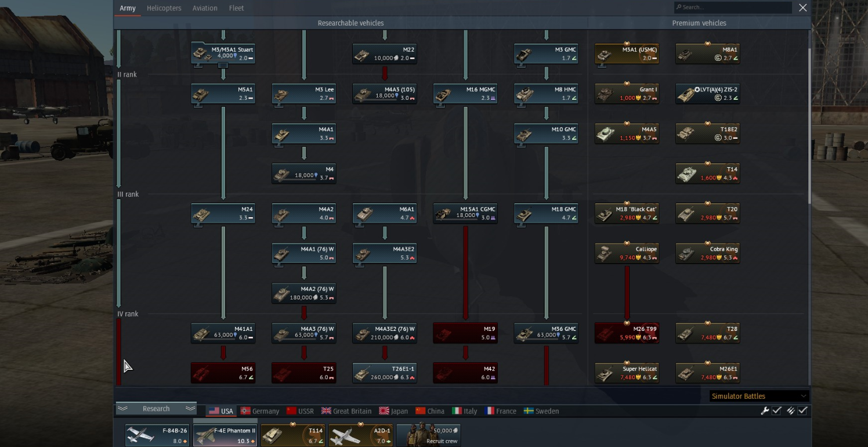Choose the premium Grant I card

coord(627,94)
